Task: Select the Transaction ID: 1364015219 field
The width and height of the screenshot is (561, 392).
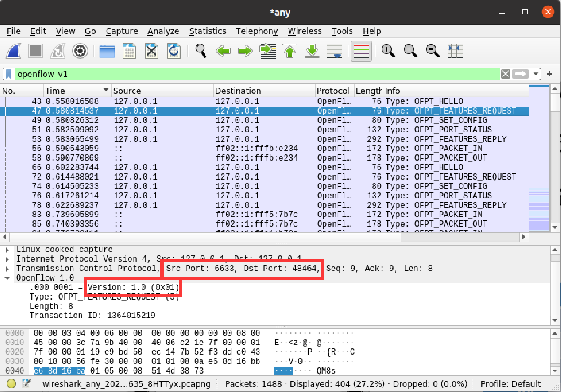Action: [x=92, y=316]
